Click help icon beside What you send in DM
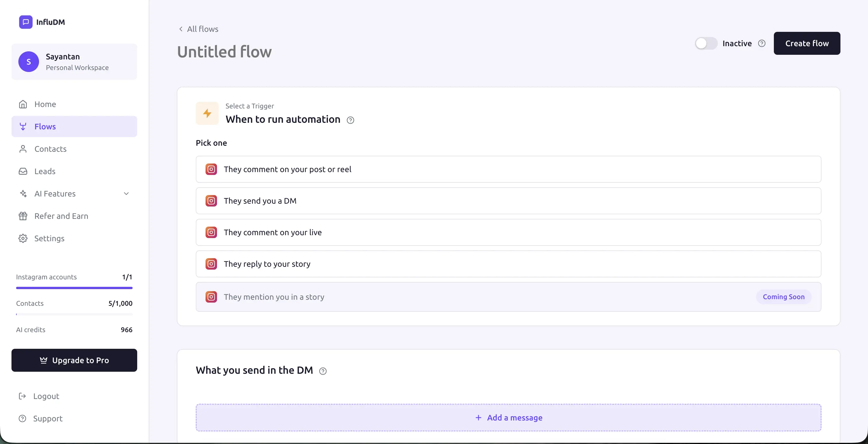 coord(323,371)
